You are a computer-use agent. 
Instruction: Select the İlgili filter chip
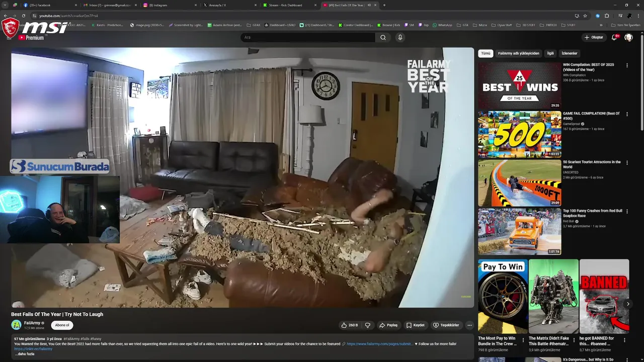click(550, 53)
